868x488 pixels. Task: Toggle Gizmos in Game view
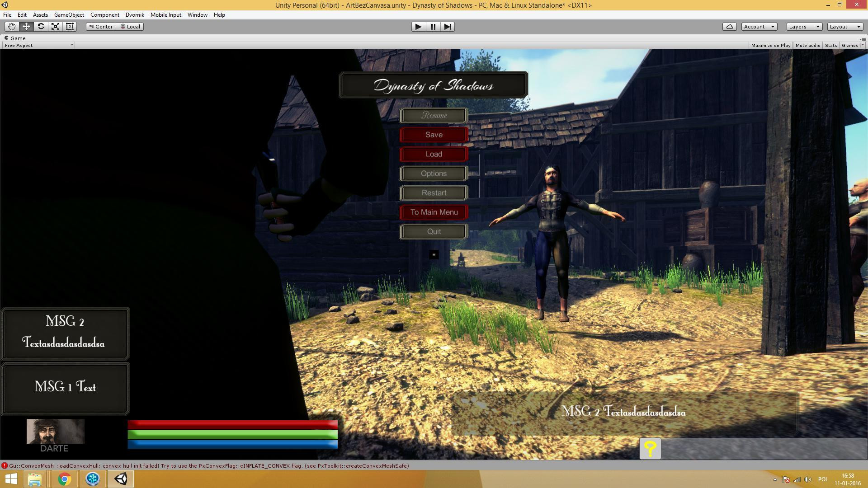click(849, 45)
